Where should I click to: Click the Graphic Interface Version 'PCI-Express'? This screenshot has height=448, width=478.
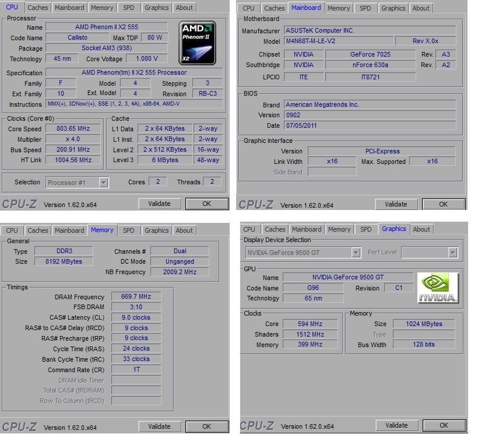382,151
